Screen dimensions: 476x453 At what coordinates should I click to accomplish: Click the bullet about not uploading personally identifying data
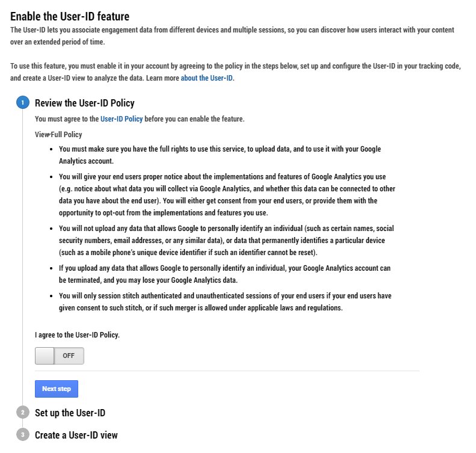tap(226, 241)
